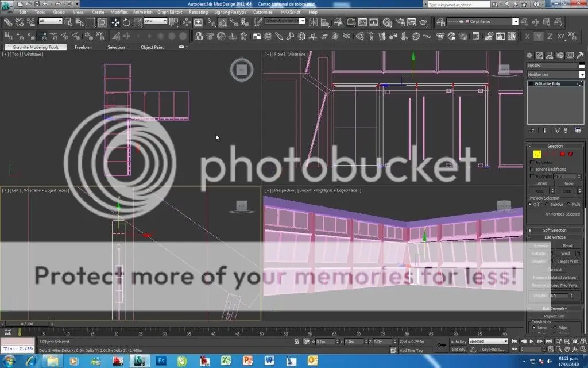The height and width of the screenshot is (368, 588).
Task: Switch to the Create command panel tab
Action: tap(529, 55)
